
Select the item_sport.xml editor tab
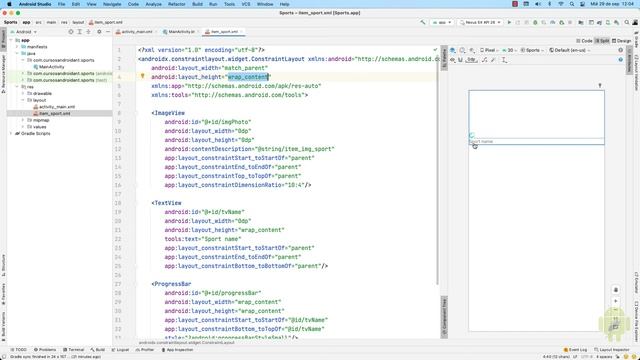tap(224, 32)
